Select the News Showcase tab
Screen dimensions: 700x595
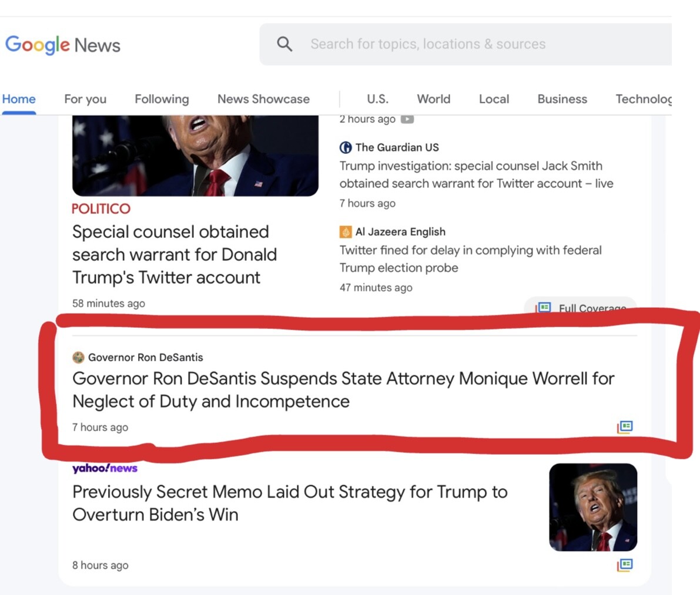(263, 99)
